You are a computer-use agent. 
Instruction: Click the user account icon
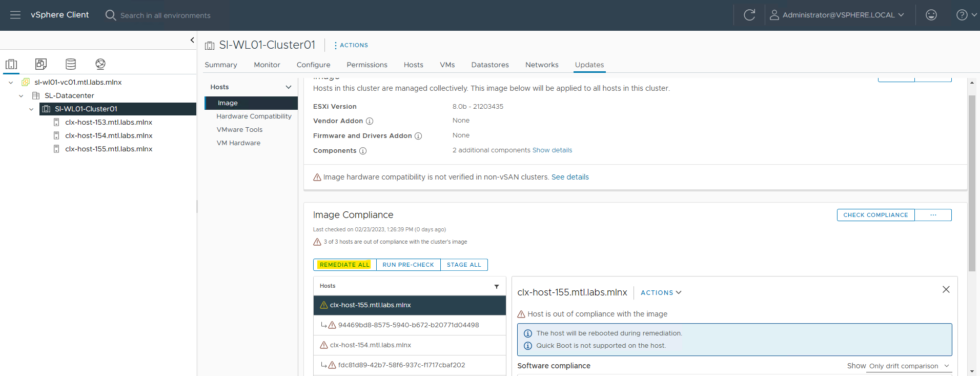click(x=774, y=15)
